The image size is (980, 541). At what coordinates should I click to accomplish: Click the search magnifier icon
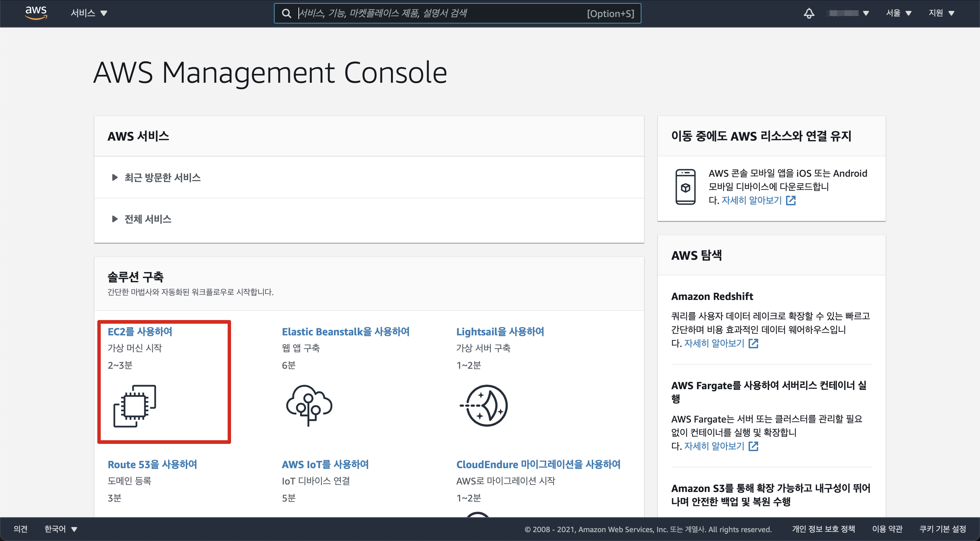(x=287, y=14)
